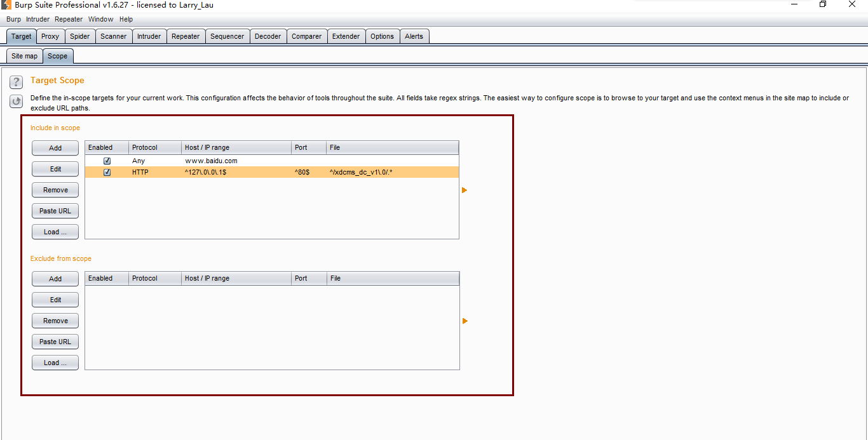Screen dimensions: 868x440
Task: Switch to the Scanner tab
Action: pyautogui.click(x=114, y=36)
